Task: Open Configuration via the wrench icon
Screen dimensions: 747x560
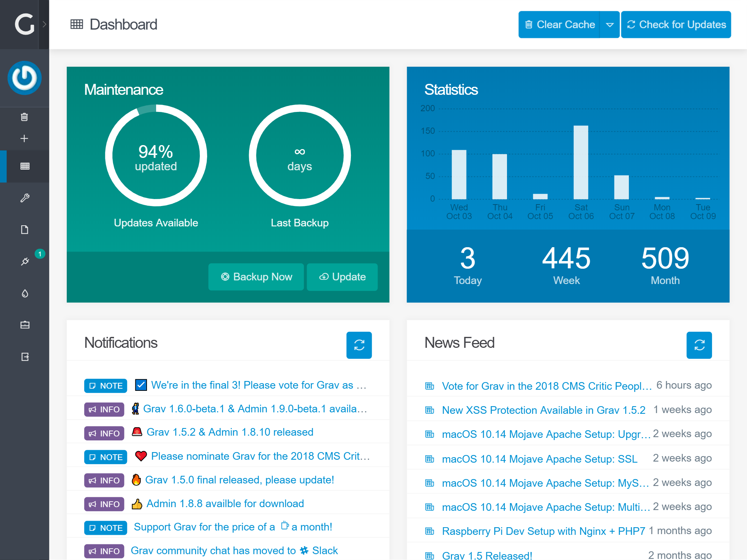Action: 24,198
